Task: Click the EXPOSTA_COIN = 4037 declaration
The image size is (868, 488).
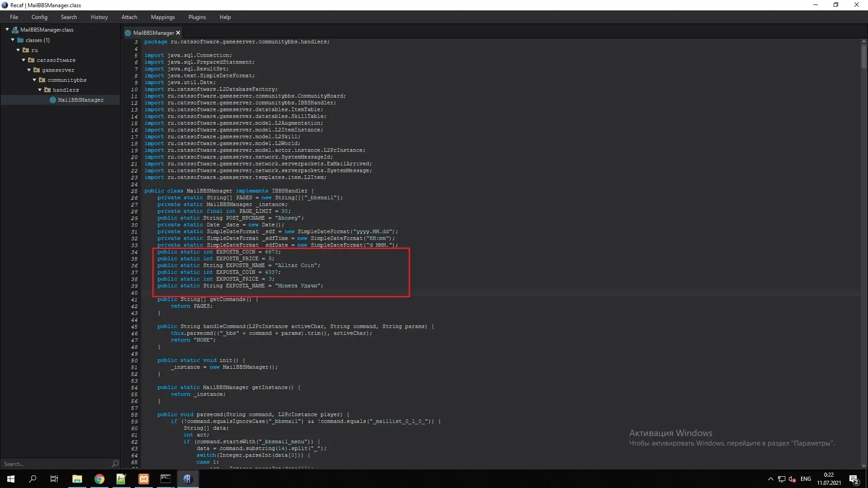Action: point(219,272)
